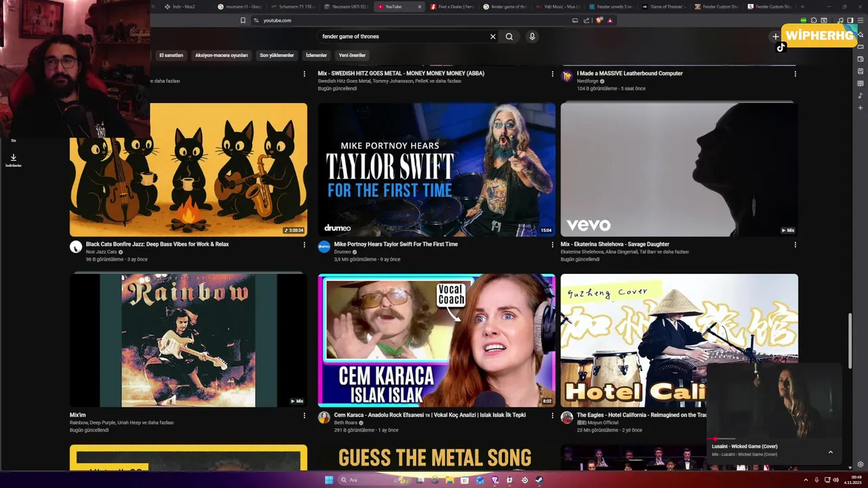Click the Brave Rewards triangle icon
This screenshot has width=868, height=488.
pos(610,20)
